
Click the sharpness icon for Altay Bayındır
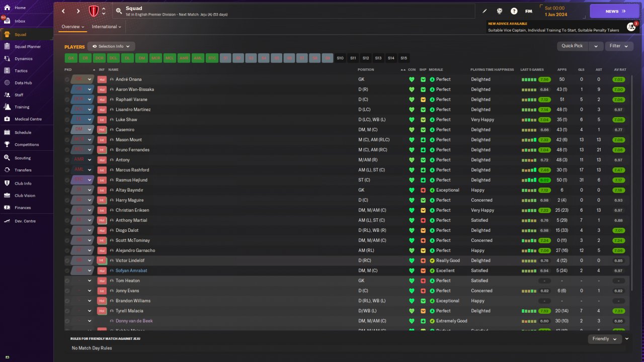423,190
